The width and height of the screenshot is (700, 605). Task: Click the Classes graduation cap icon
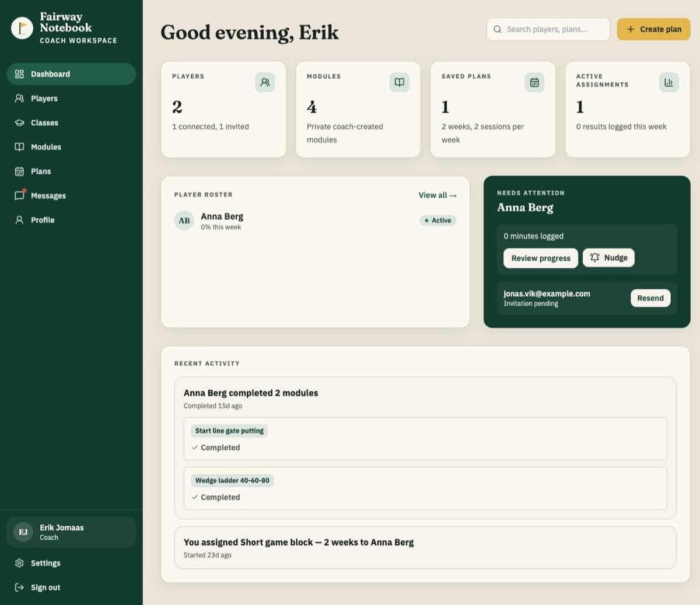(19, 123)
